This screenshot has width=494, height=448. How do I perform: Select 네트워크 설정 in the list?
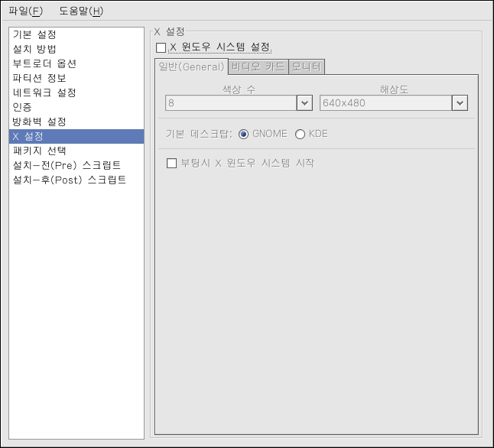44,93
